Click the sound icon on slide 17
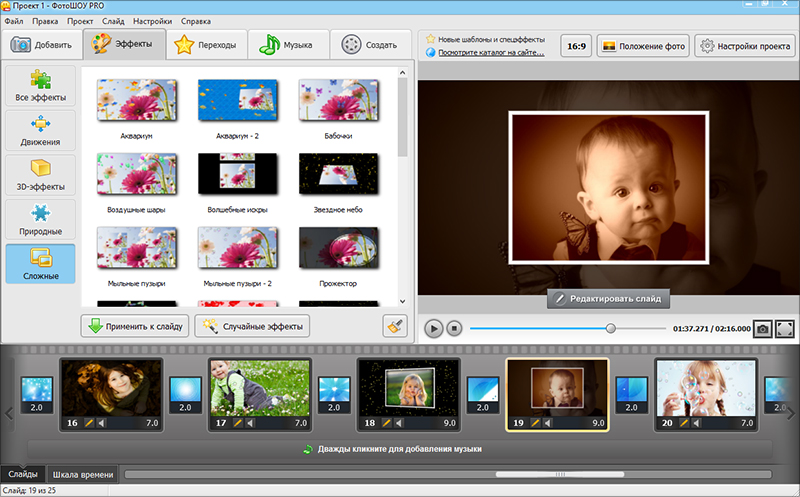Image resolution: width=800 pixels, height=497 pixels. click(x=252, y=423)
